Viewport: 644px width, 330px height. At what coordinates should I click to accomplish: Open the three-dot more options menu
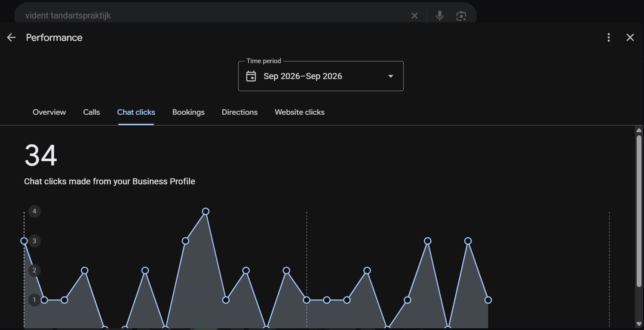coord(609,37)
